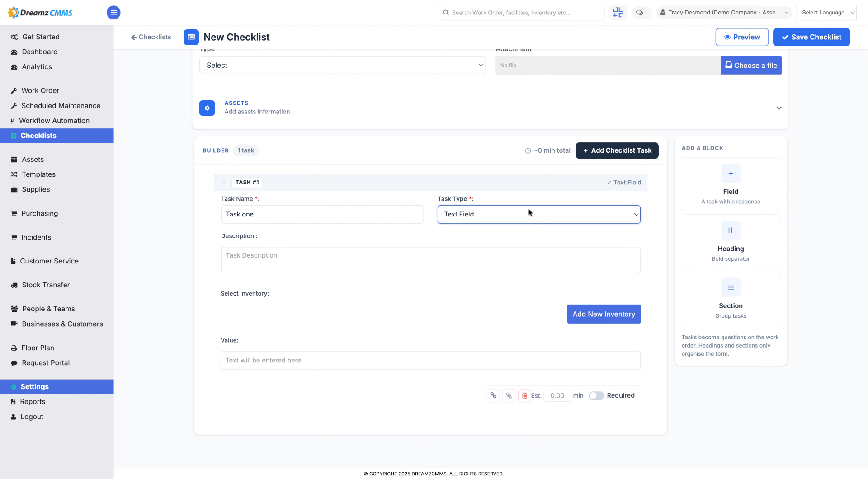
Task: Click the attachment paperclip icon
Action: [509, 396]
